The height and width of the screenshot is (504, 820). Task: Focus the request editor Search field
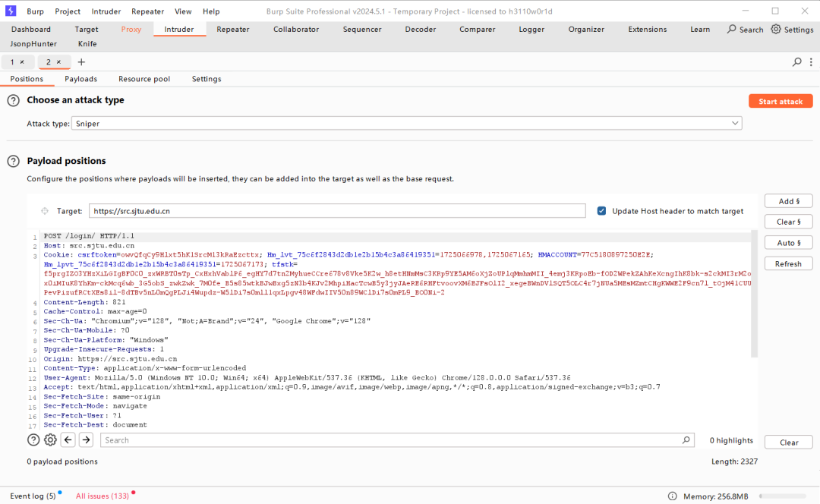[x=397, y=440]
